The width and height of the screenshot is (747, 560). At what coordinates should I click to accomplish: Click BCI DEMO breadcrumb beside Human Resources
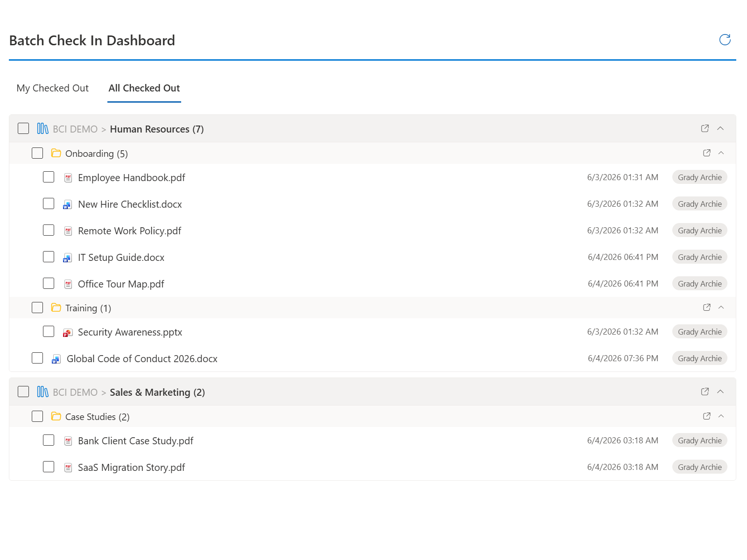click(x=75, y=129)
